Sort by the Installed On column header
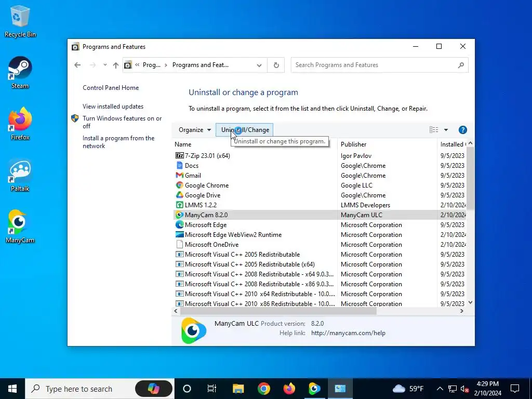The image size is (532, 399). [x=453, y=144]
